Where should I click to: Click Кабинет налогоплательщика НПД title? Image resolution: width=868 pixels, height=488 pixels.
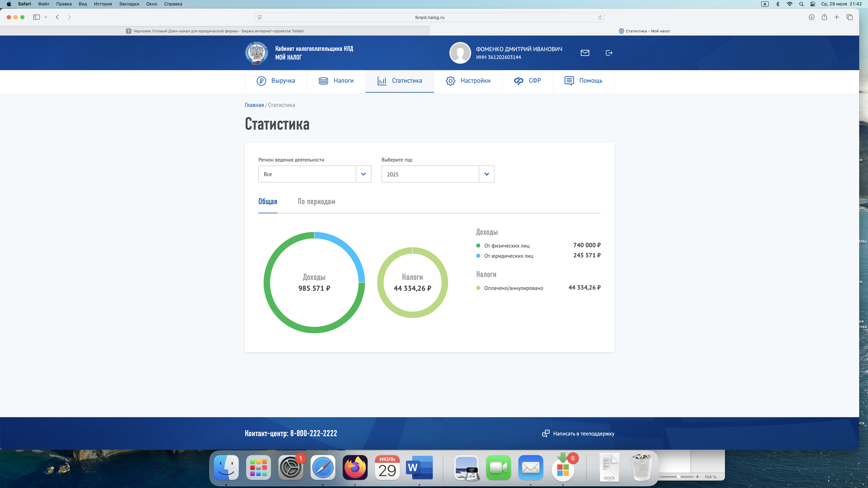(x=314, y=48)
